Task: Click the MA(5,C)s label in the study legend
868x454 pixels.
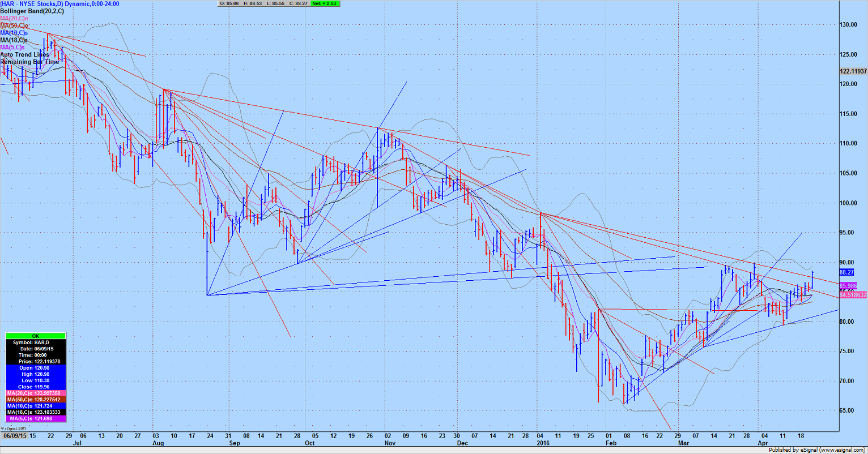Action: coord(12,48)
